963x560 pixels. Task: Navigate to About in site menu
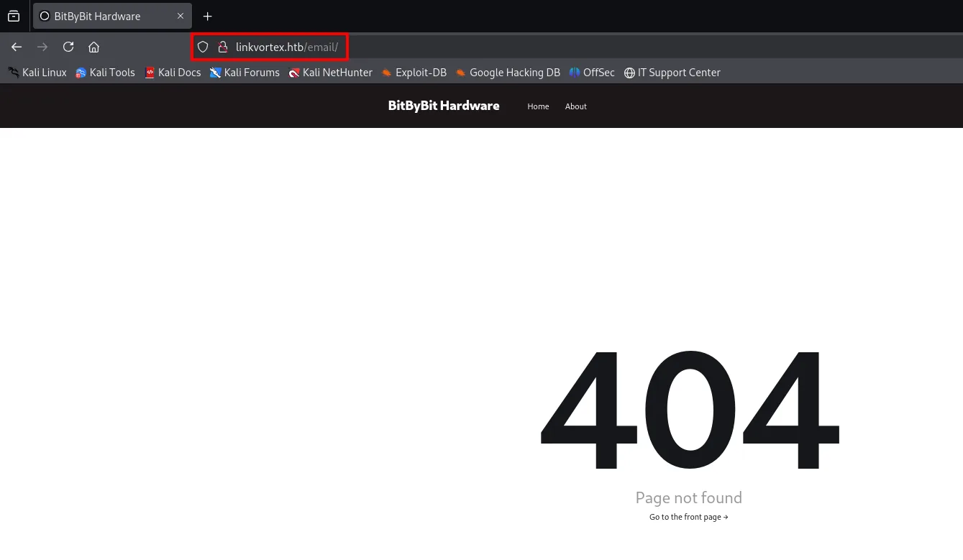tap(576, 106)
